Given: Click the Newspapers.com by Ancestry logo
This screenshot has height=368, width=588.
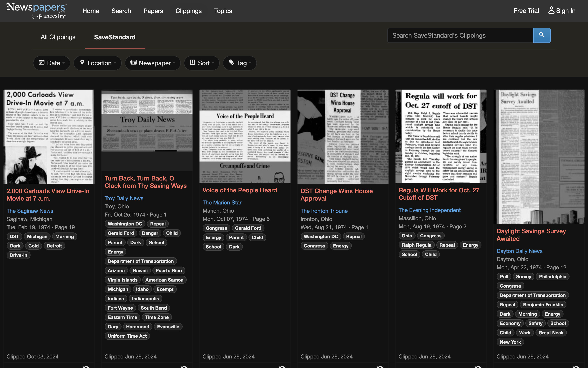Looking at the screenshot, I should (x=36, y=11).
